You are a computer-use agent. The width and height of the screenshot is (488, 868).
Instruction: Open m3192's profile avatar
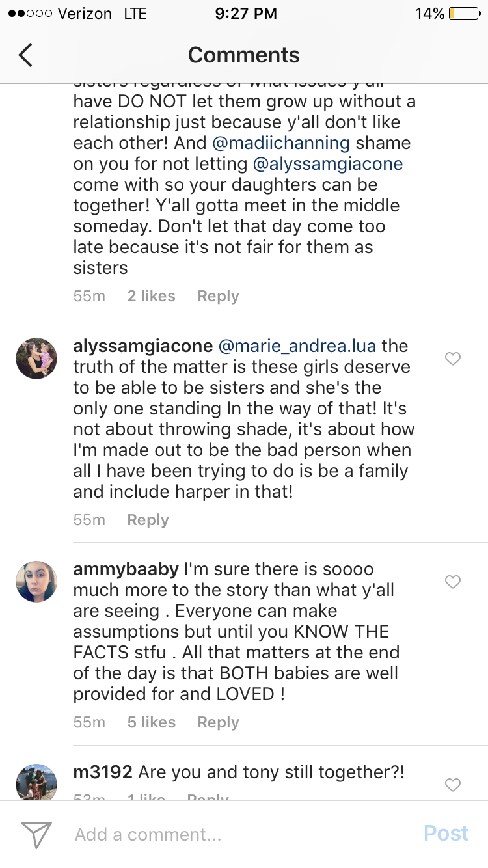[x=36, y=782]
